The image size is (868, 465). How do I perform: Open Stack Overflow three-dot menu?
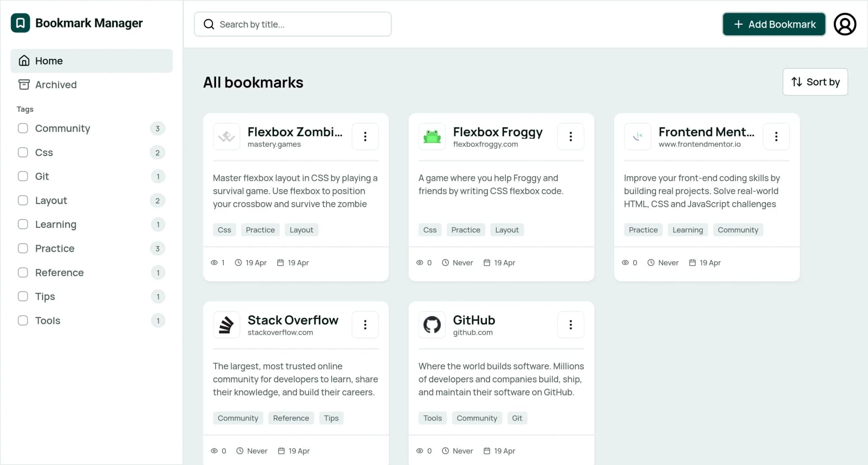pyautogui.click(x=365, y=325)
